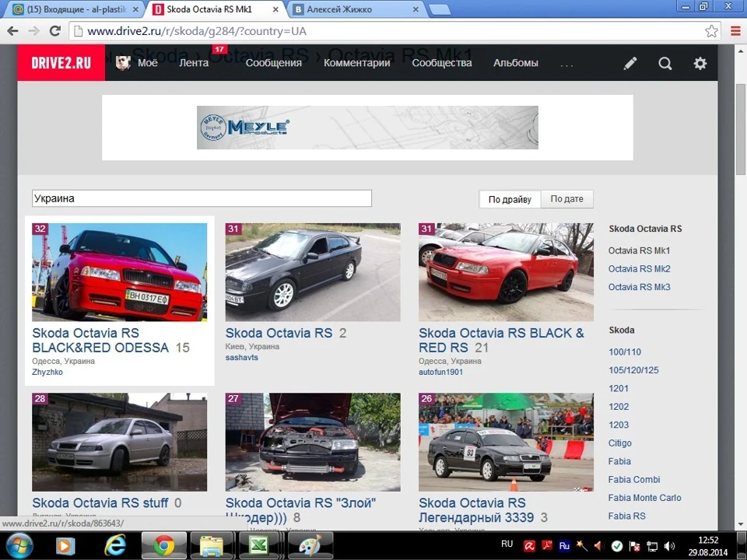Open user sashavts profile link

pyautogui.click(x=241, y=358)
